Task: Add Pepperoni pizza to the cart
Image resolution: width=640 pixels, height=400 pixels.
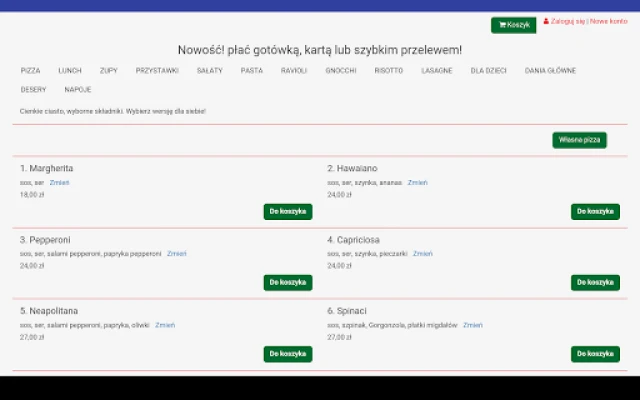Action: pyautogui.click(x=288, y=283)
